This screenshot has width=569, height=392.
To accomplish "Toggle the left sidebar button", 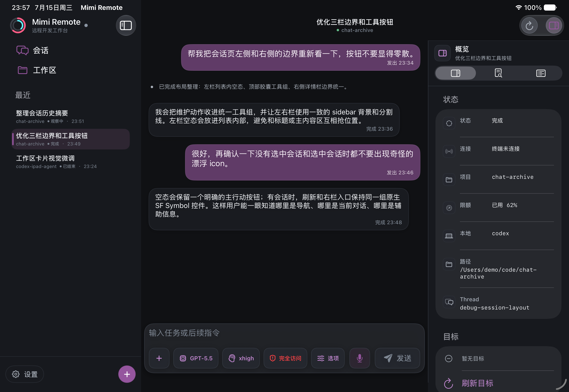I will (x=126, y=25).
